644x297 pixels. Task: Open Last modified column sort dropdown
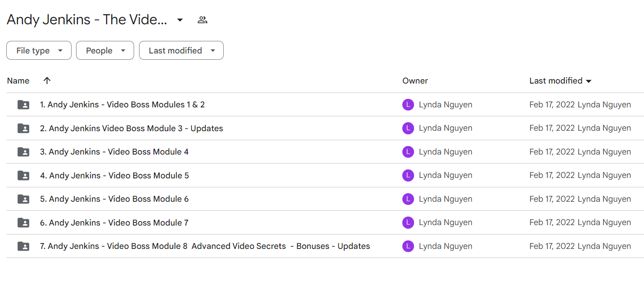coord(589,81)
